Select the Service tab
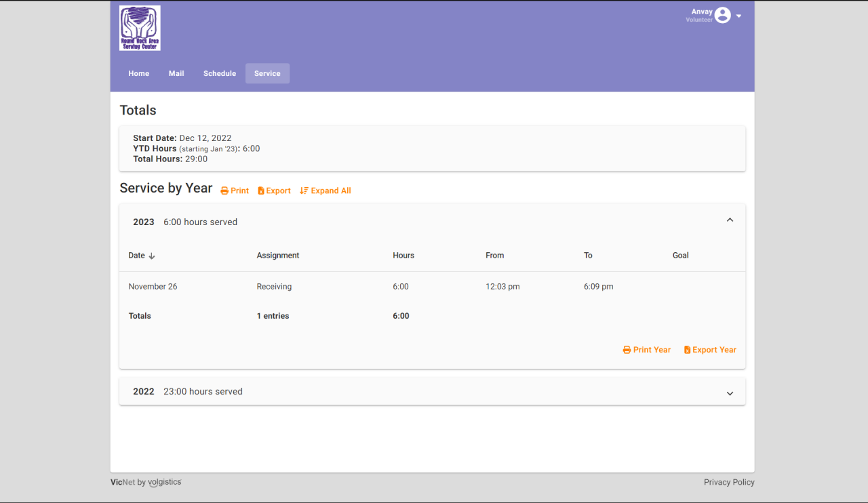The width and height of the screenshot is (868, 503). (x=267, y=73)
